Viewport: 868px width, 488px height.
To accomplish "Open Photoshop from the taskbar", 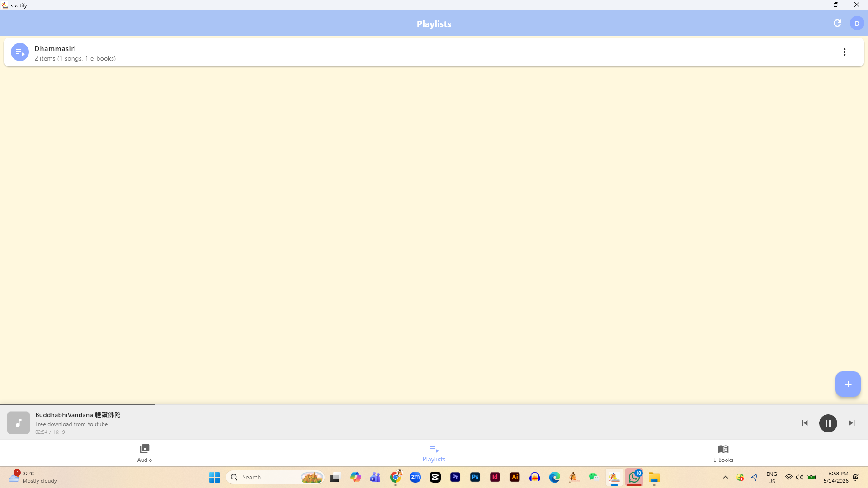I will coord(475,477).
